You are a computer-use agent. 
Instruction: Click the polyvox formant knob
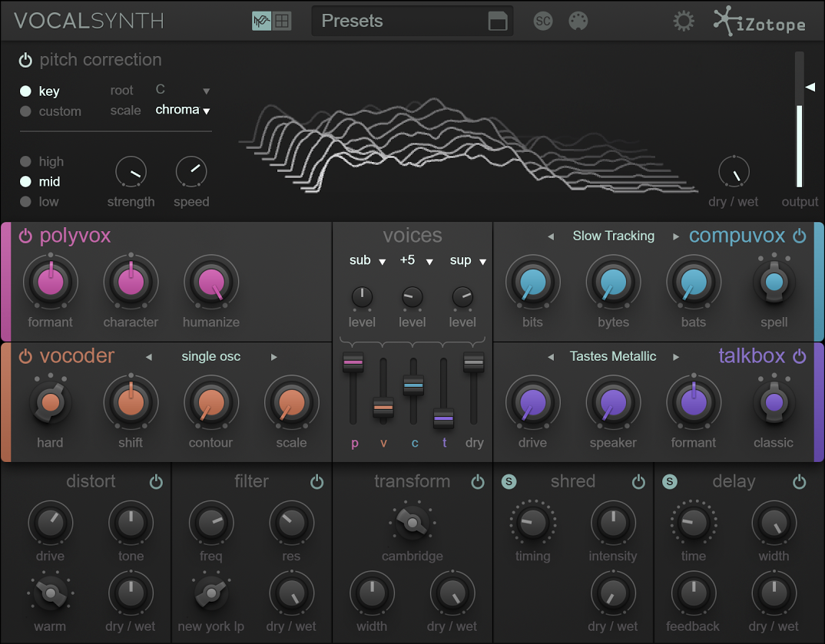click(51, 282)
